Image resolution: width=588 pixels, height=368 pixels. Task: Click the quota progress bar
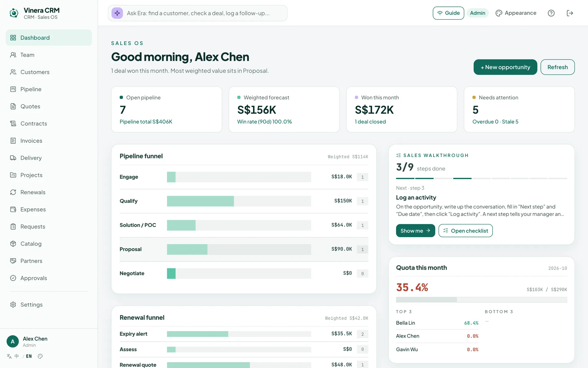pos(481,300)
